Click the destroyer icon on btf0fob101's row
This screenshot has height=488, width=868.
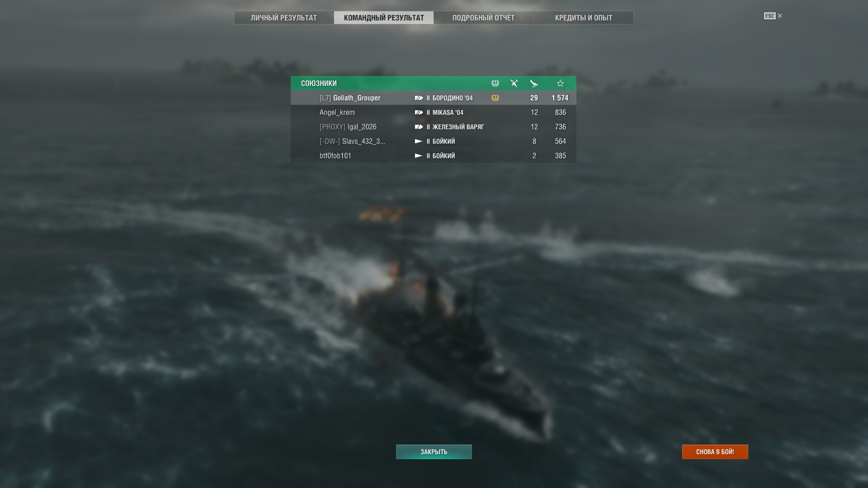[419, 156]
